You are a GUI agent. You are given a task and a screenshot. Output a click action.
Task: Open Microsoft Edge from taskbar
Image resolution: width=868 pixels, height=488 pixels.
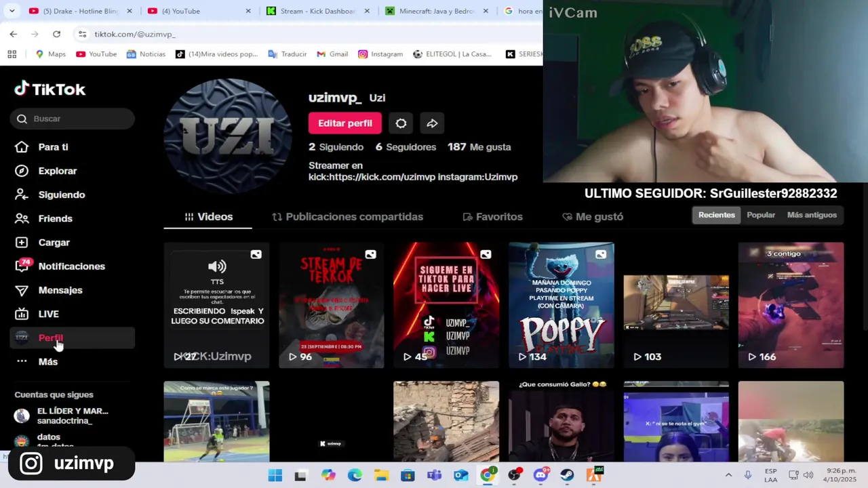(x=355, y=475)
